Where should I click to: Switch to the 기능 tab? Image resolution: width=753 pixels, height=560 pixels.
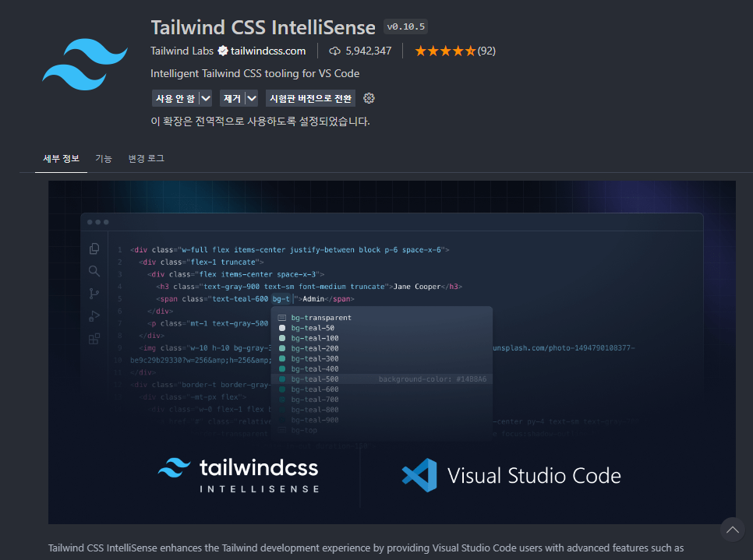tap(103, 158)
